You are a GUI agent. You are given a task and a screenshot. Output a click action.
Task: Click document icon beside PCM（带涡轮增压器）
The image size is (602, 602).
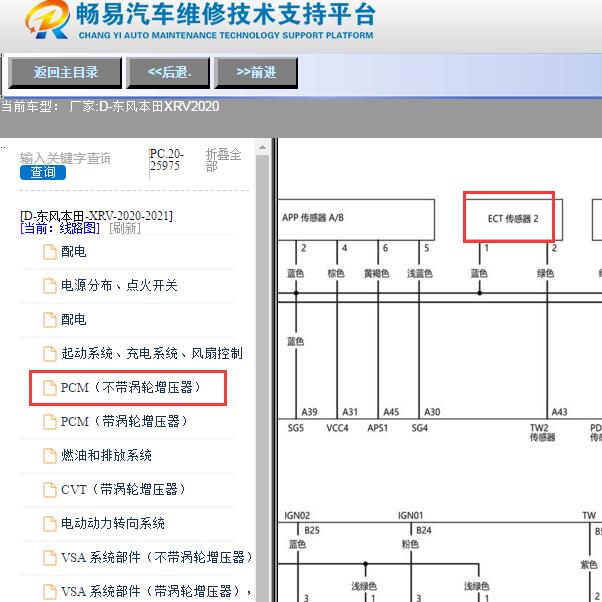tap(50, 422)
